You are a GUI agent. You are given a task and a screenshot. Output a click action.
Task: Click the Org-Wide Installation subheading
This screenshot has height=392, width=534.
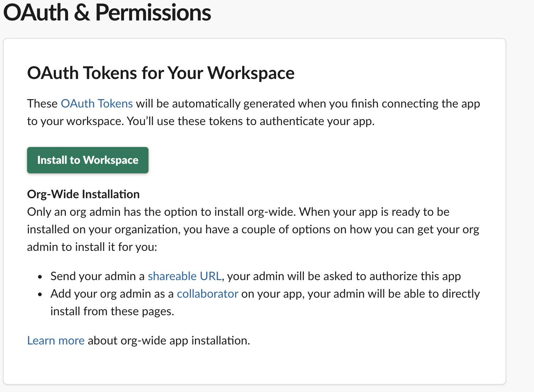[83, 194]
